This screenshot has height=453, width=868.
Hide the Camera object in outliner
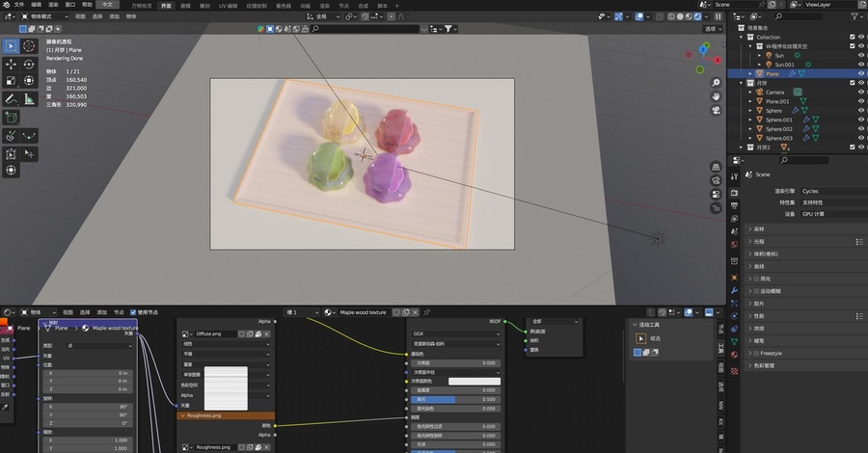[x=861, y=93]
